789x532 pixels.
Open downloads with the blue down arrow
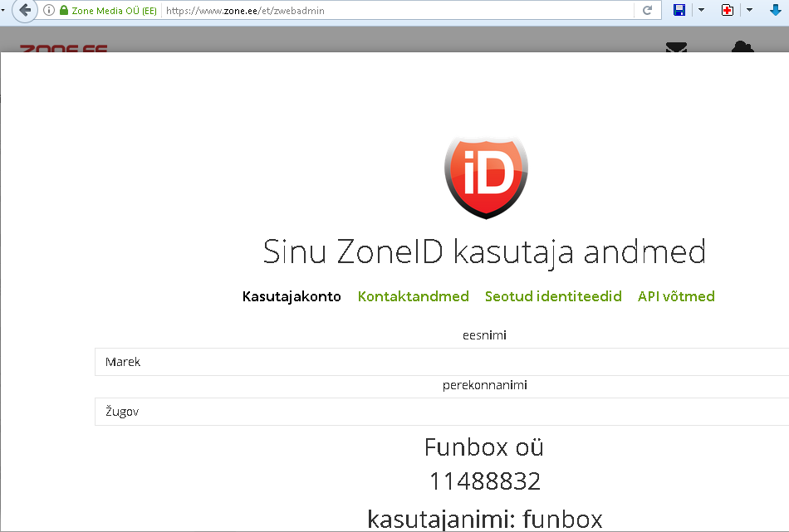pyautogui.click(x=776, y=10)
